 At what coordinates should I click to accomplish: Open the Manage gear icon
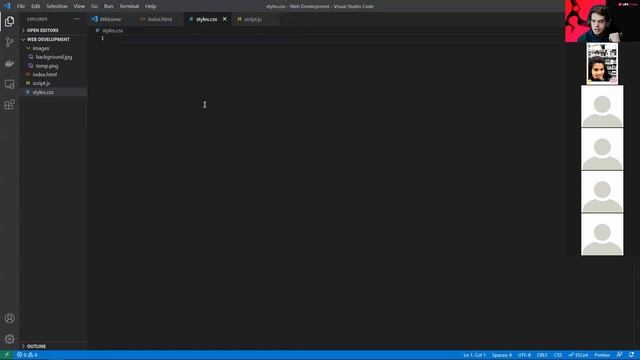[9, 339]
